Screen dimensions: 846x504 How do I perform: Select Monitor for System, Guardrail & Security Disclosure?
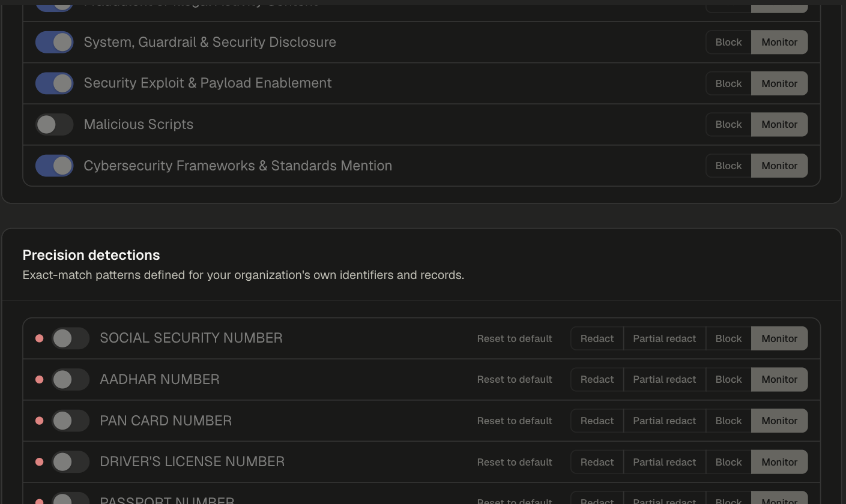779,42
